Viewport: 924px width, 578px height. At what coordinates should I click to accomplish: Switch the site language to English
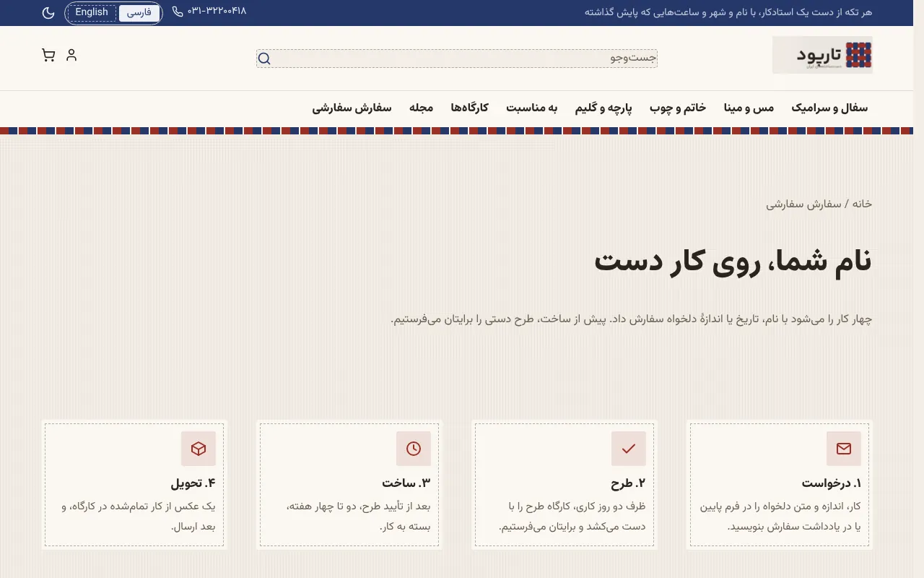[92, 12]
